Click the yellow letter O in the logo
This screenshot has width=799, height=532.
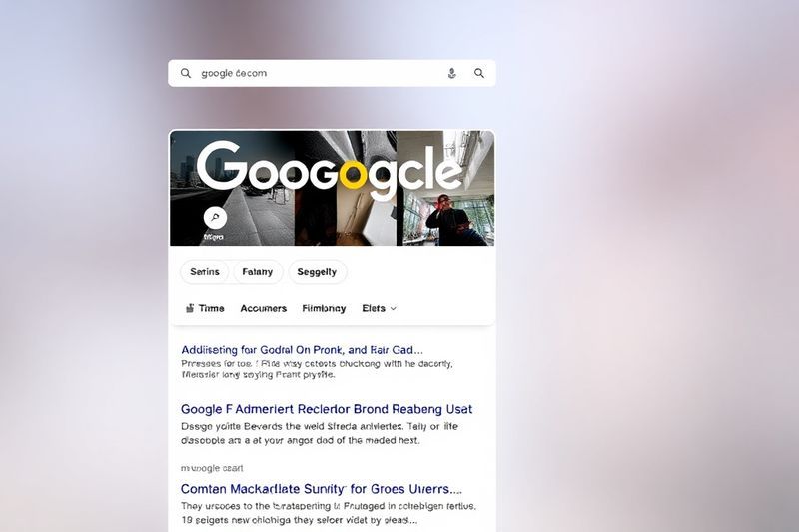click(x=354, y=174)
